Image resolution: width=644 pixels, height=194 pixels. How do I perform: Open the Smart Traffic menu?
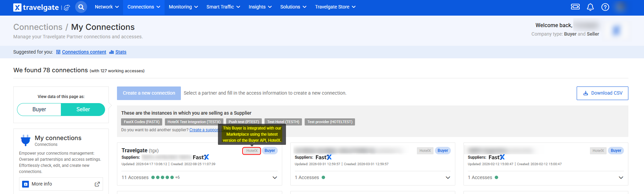coord(223,7)
